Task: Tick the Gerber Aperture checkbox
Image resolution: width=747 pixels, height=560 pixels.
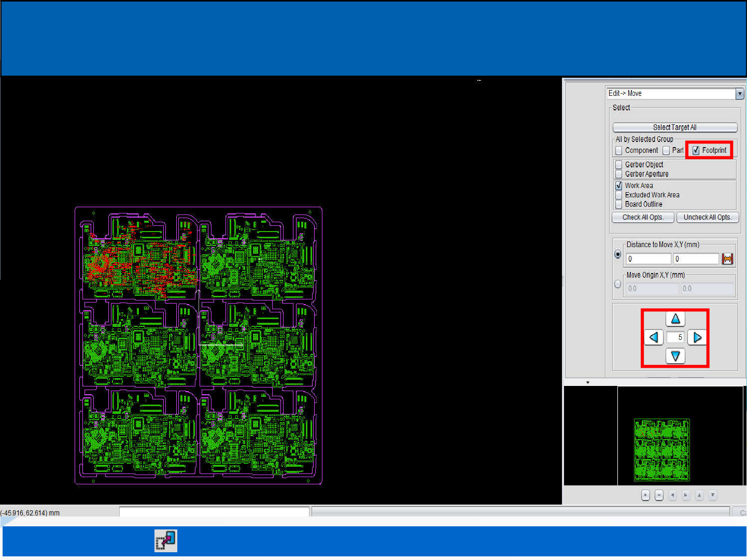Action: pos(619,174)
